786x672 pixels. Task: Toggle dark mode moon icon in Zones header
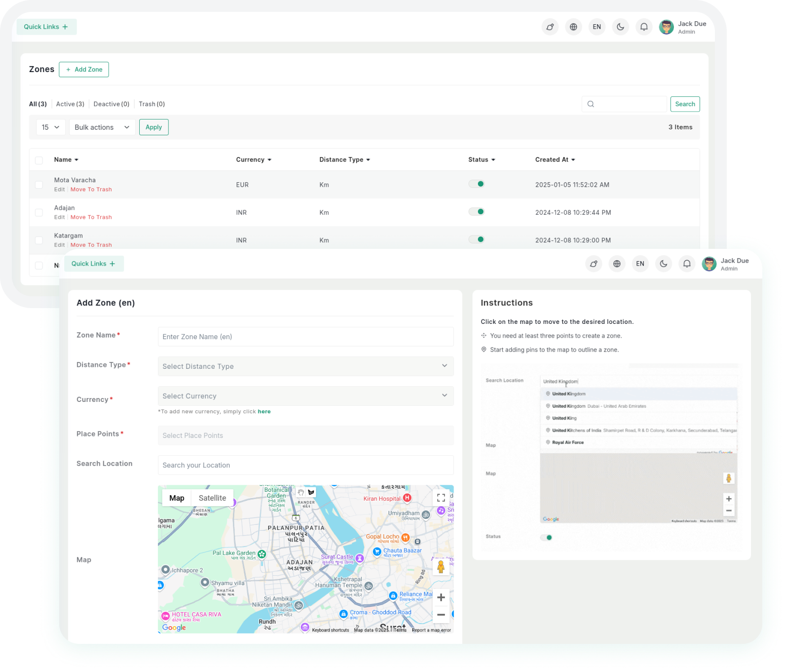(x=621, y=27)
